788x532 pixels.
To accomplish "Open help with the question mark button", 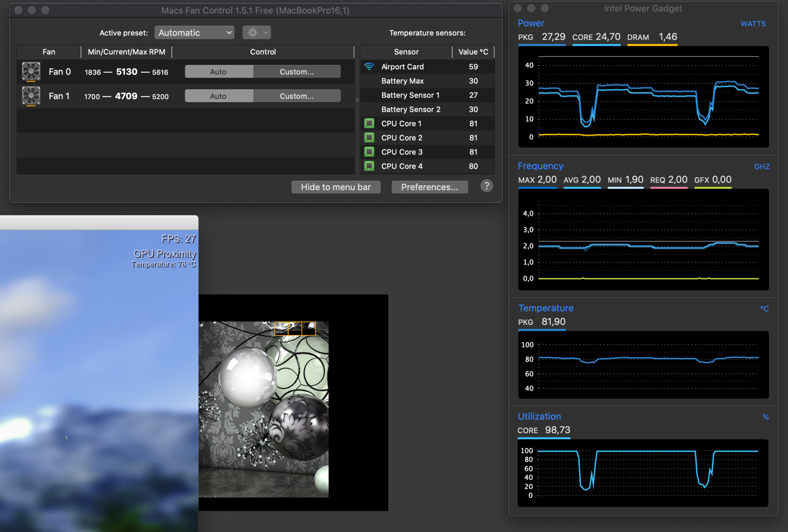I will point(486,186).
